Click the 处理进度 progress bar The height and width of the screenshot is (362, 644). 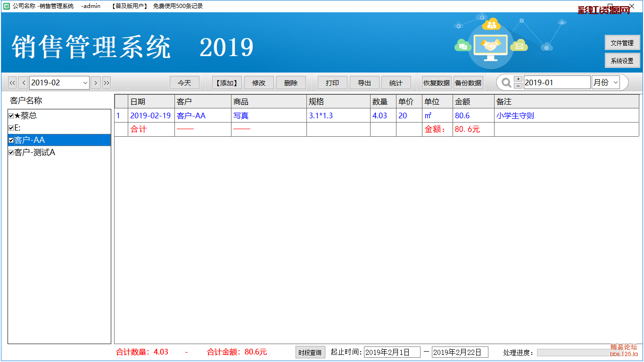[573, 353]
